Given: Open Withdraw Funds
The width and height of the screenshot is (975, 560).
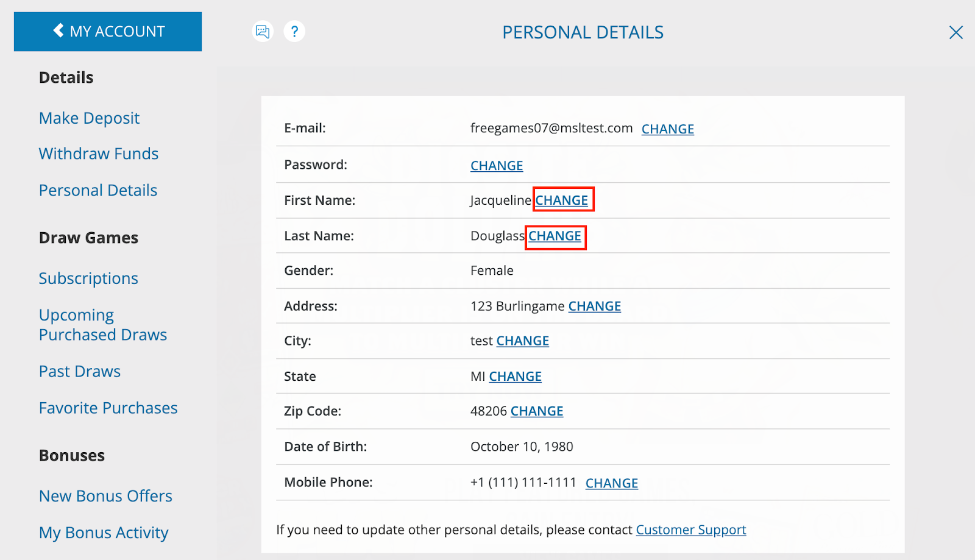Looking at the screenshot, I should (98, 154).
